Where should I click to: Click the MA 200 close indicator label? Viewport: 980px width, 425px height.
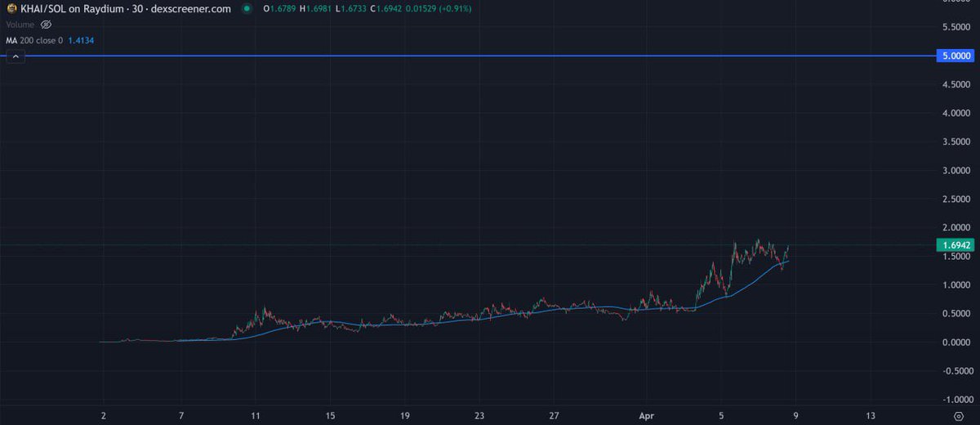tap(35, 40)
